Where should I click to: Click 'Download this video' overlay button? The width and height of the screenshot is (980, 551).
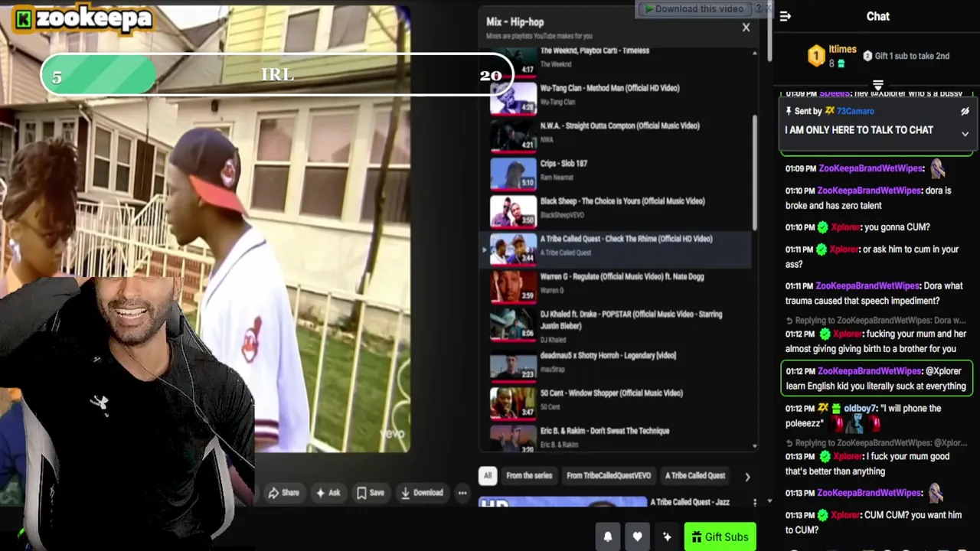694,9
